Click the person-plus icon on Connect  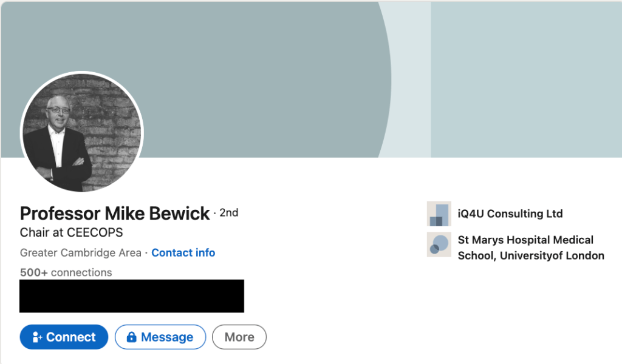36,337
